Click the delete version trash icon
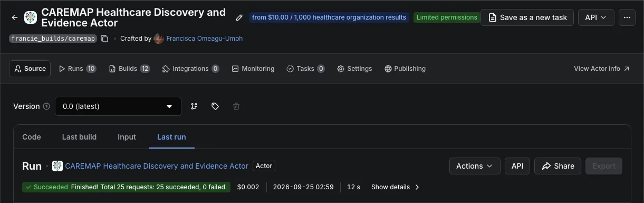644x203 pixels. point(236,106)
